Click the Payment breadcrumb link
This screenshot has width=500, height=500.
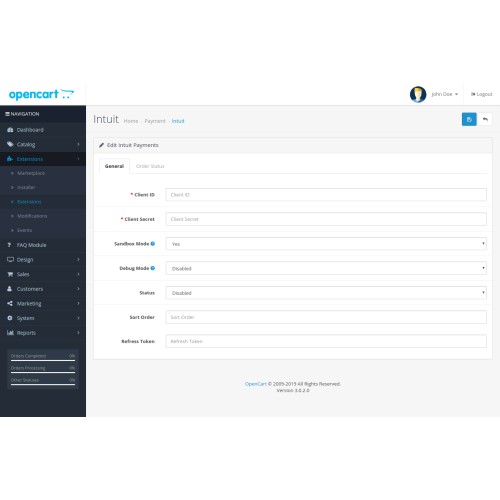(155, 121)
